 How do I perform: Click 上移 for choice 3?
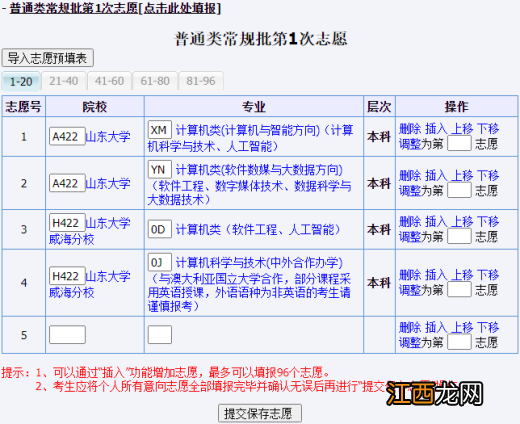(462, 221)
